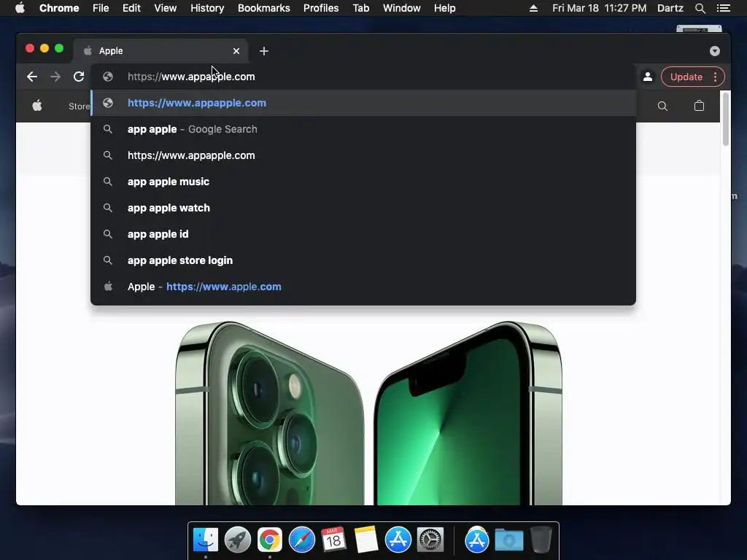
Task: Reload the current page
Action: point(79,77)
